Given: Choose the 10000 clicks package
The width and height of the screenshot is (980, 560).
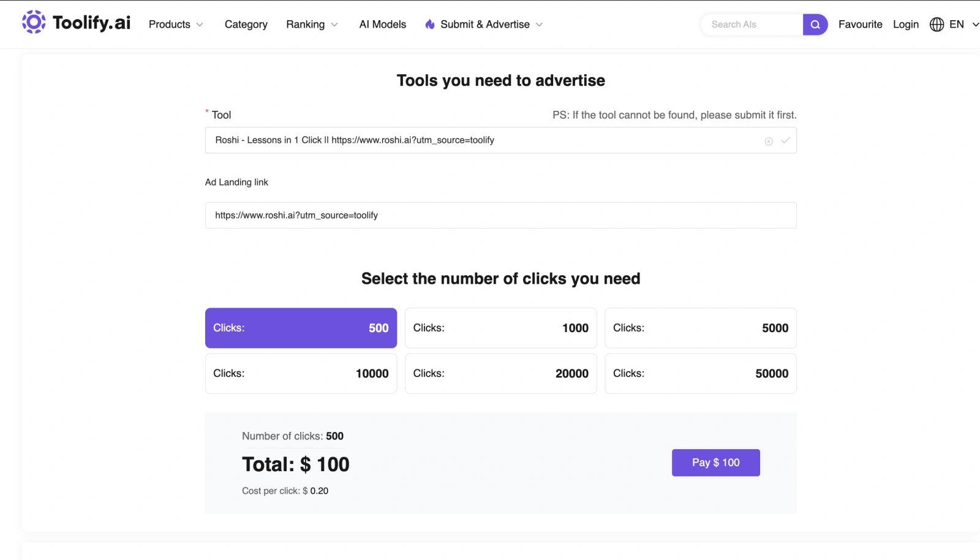Looking at the screenshot, I should coord(301,373).
